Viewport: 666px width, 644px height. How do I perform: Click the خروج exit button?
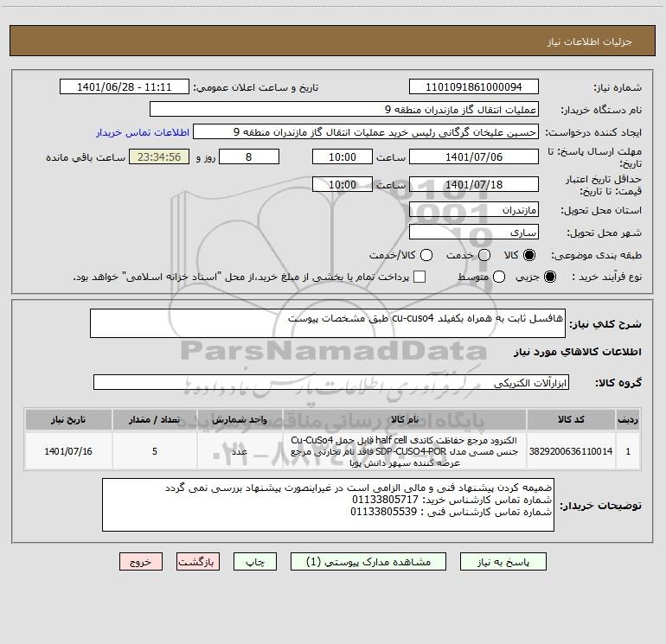click(x=141, y=561)
